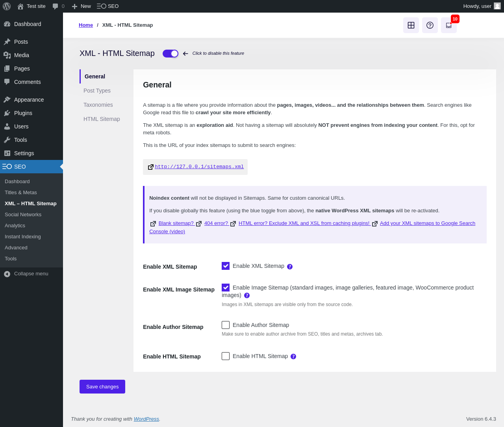Open Advanced submenu item

(31, 248)
